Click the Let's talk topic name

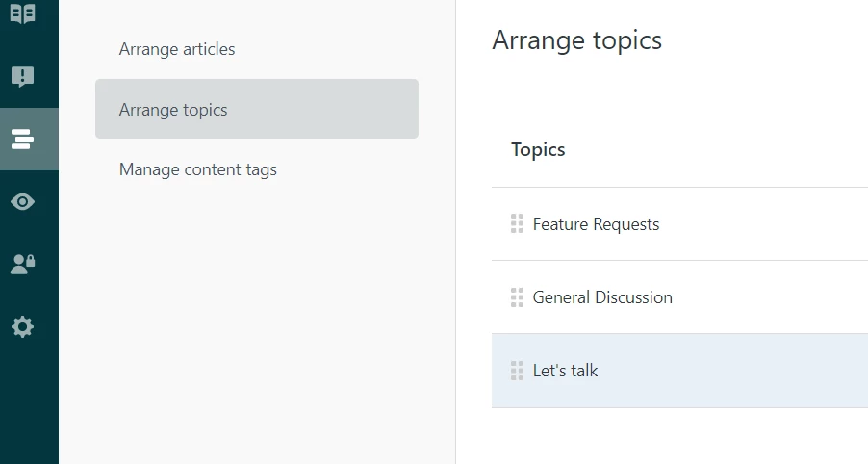coord(565,371)
